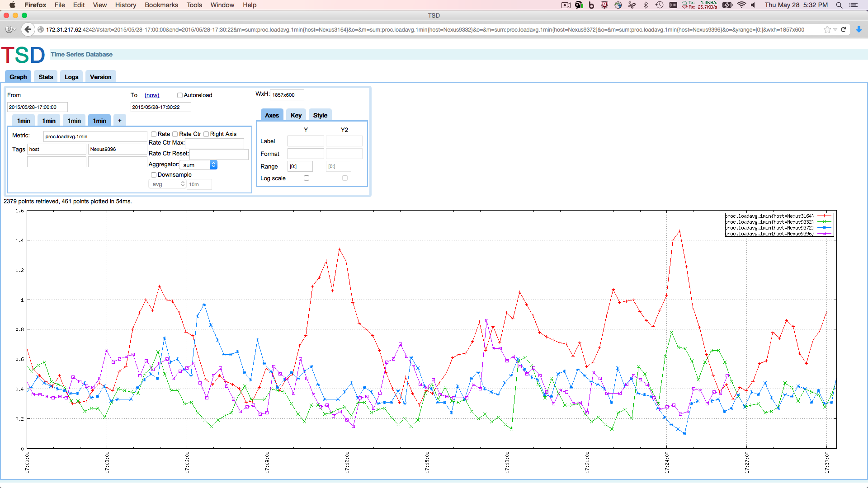
Task: Open Downloads via the download arrow icon
Action: pyautogui.click(x=859, y=29)
